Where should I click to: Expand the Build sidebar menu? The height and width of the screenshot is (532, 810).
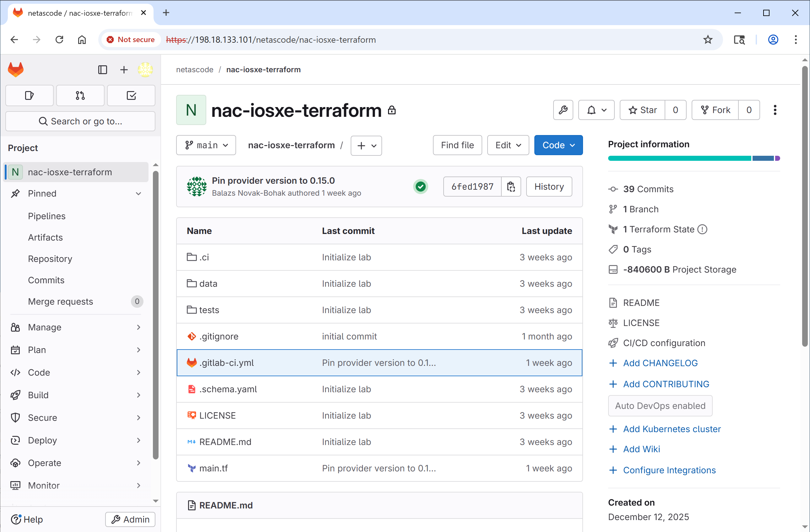(x=76, y=395)
